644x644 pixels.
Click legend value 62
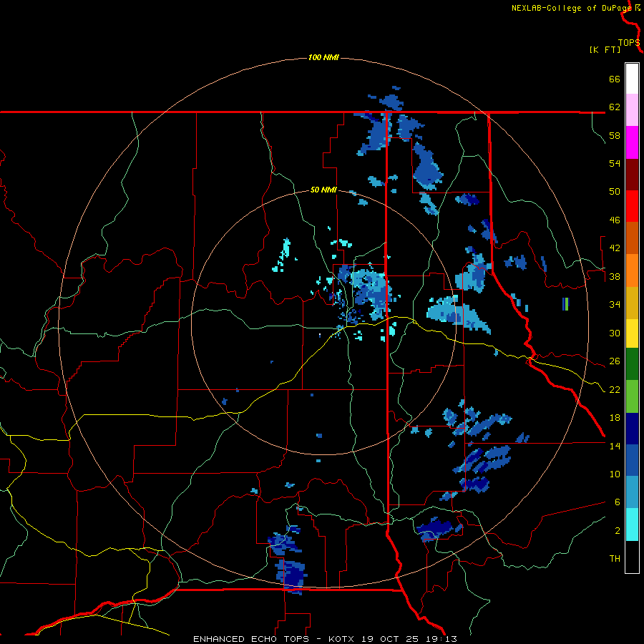(x=615, y=107)
